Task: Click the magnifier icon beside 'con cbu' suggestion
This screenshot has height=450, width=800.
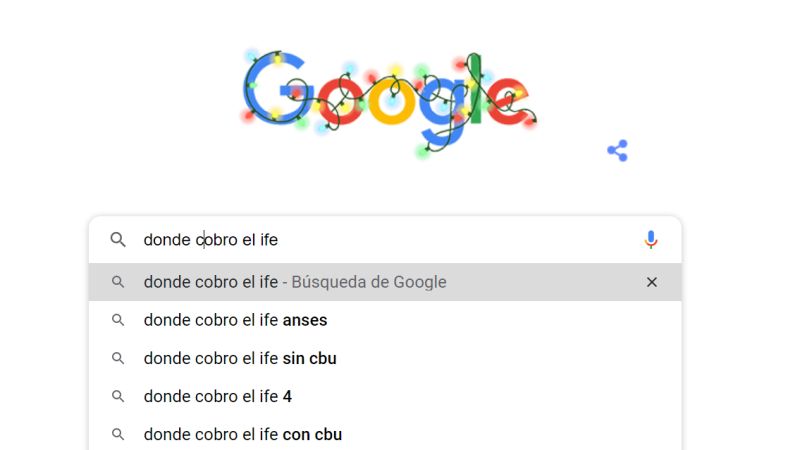Action: (x=118, y=434)
